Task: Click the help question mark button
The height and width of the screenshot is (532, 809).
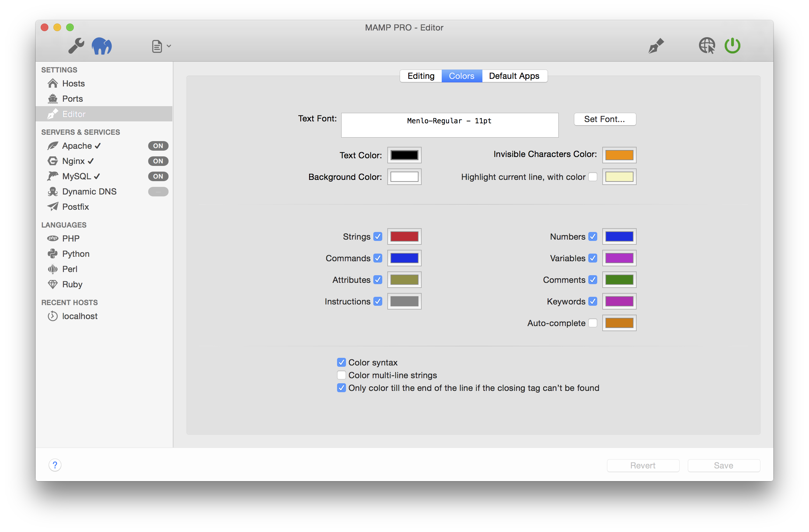Action: tap(55, 465)
